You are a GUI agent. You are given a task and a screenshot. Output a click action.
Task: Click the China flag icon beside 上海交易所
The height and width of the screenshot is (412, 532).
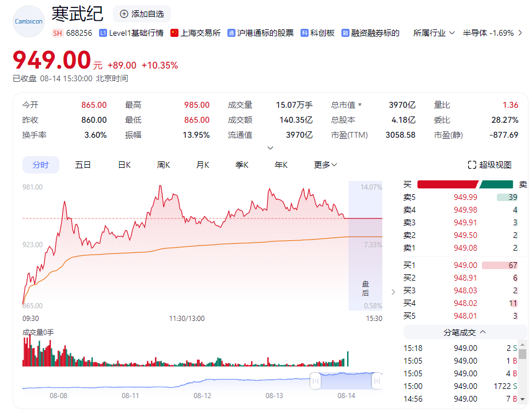tap(174, 33)
